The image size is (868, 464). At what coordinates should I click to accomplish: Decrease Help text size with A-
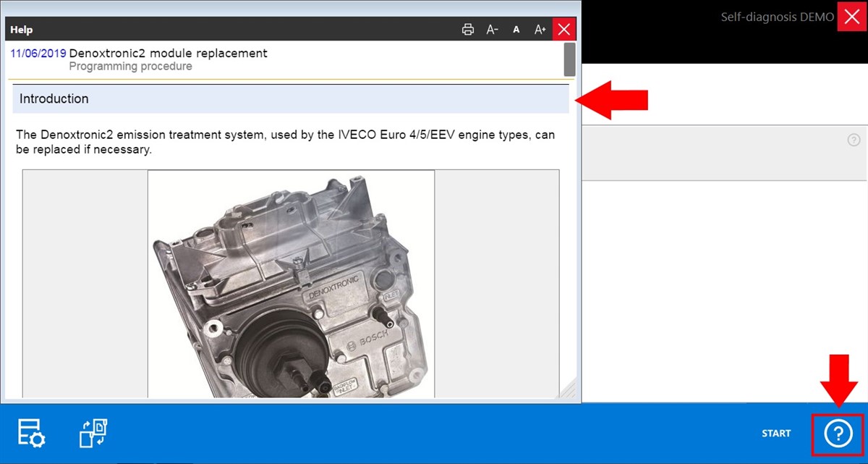click(493, 30)
